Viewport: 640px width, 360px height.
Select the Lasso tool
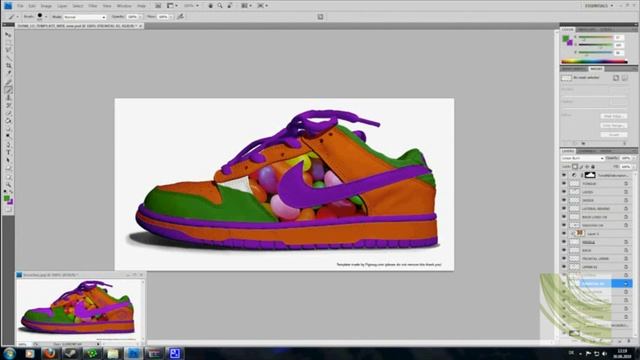coord(8,50)
